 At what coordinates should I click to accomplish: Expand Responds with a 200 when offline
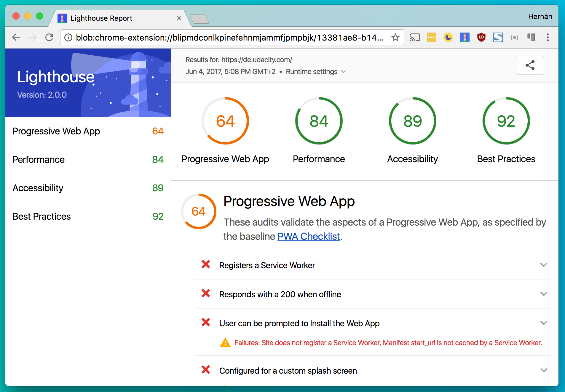point(543,294)
